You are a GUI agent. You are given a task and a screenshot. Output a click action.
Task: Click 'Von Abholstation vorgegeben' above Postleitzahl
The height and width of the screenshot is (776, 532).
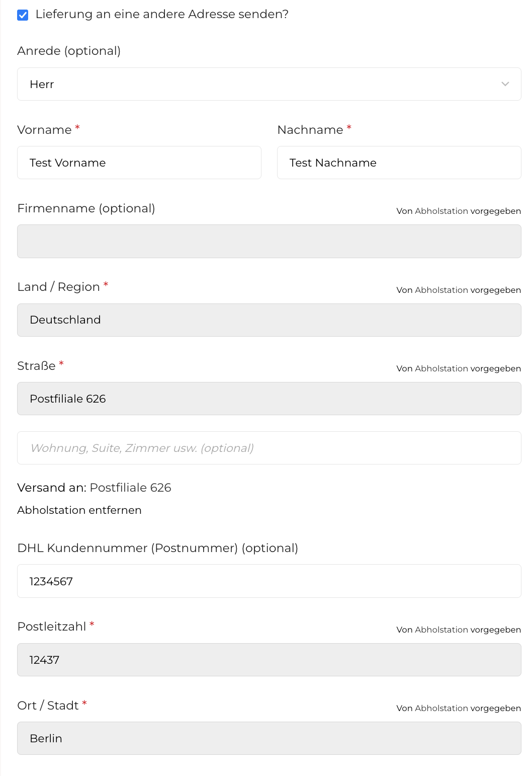pos(458,630)
